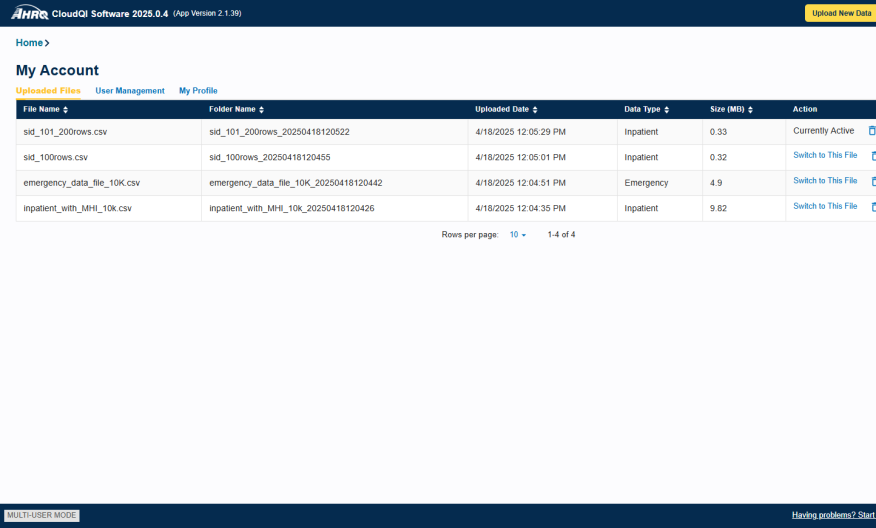
Task: Switch to the emergency_data_file_10K.csv file
Action: (825, 181)
